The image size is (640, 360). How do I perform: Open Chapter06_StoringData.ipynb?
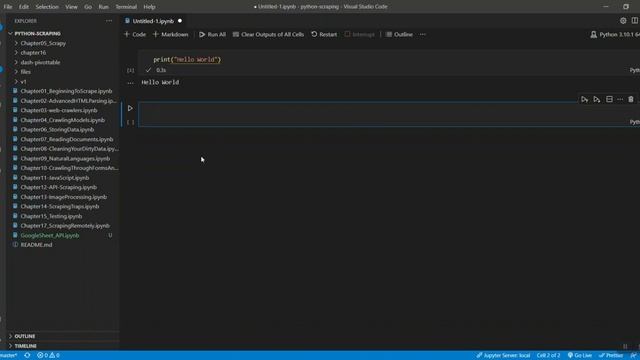[57, 129]
